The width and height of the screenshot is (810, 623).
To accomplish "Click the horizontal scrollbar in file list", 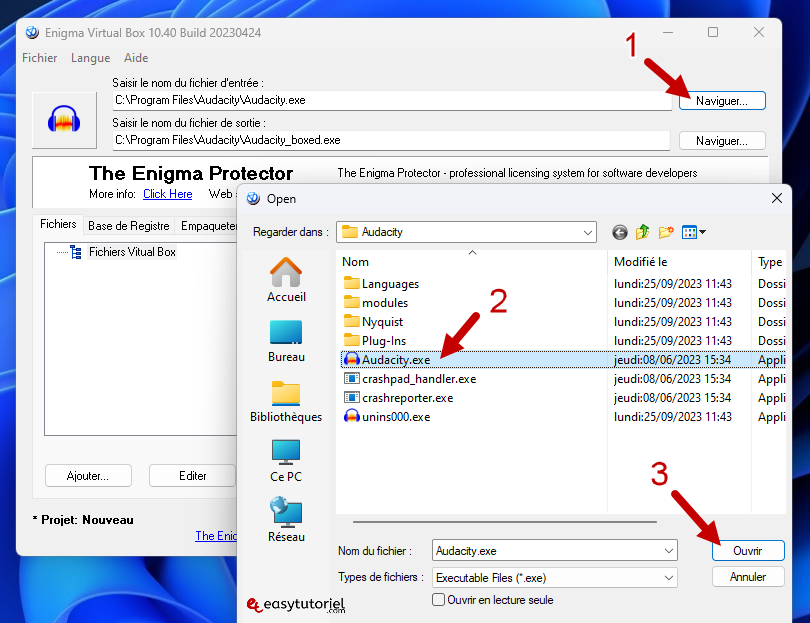I will tap(505, 522).
